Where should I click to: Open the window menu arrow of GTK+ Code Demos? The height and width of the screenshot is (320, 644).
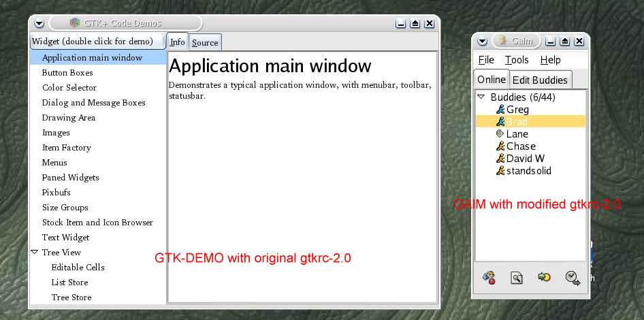pos(39,23)
